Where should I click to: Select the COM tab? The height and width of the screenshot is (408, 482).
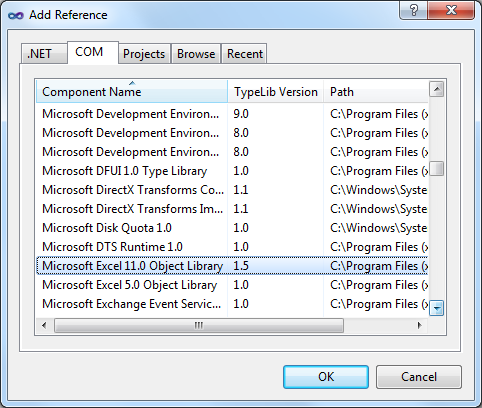[x=93, y=52]
